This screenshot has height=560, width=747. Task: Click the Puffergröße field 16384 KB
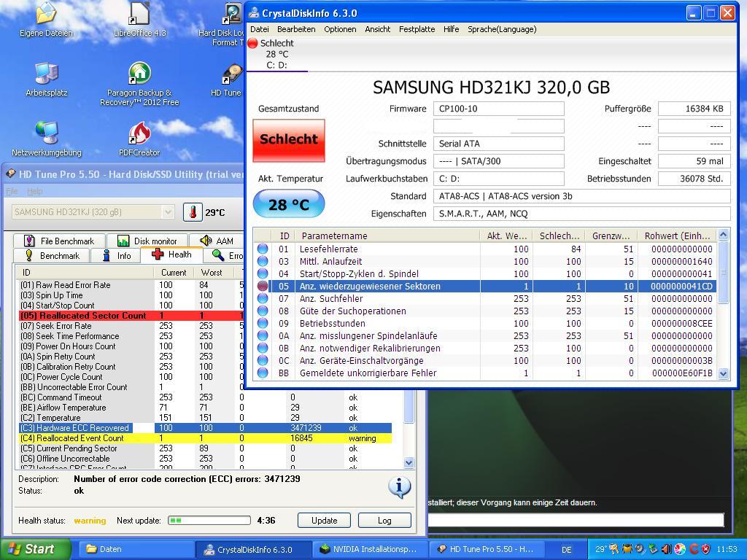point(694,109)
